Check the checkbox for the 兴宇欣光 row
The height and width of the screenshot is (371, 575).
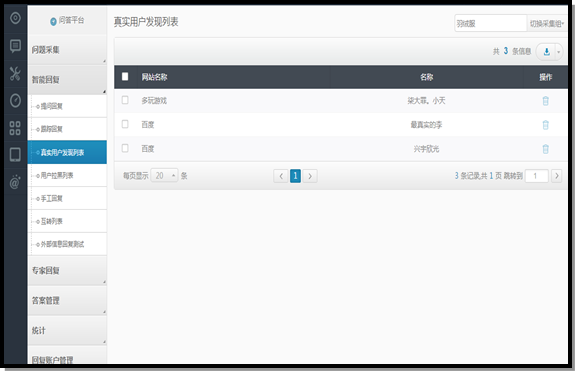click(x=125, y=148)
